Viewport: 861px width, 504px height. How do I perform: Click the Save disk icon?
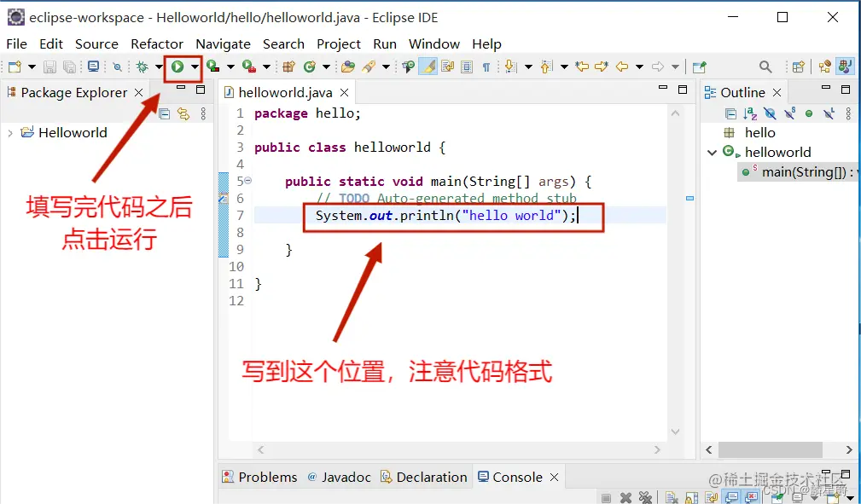pos(50,67)
